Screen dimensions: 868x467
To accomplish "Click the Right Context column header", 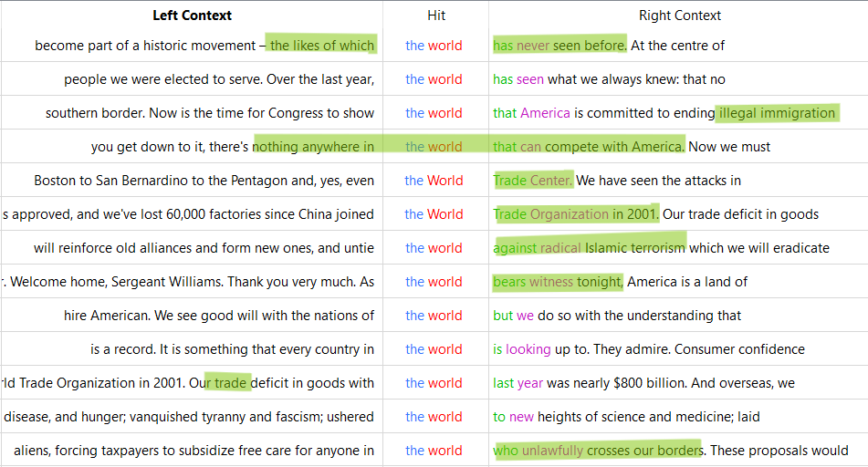I will coord(679,16).
